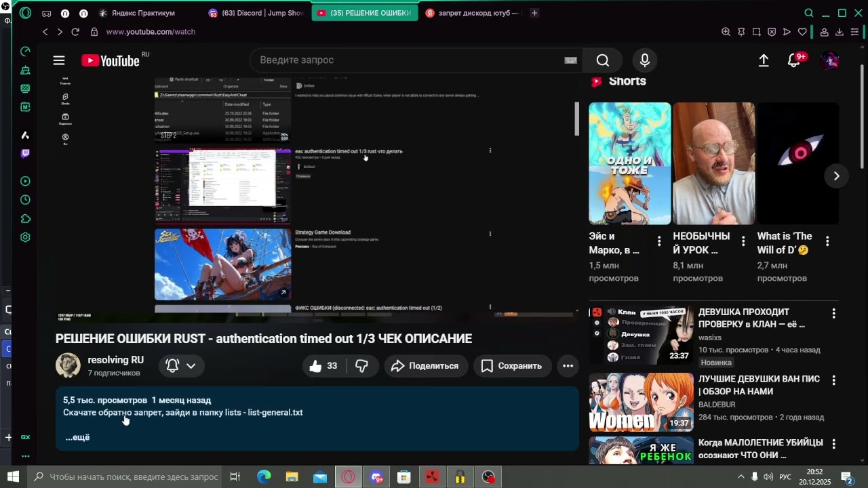Open Opera settings gear in the sidebar
The height and width of the screenshot is (488, 868).
point(25,237)
